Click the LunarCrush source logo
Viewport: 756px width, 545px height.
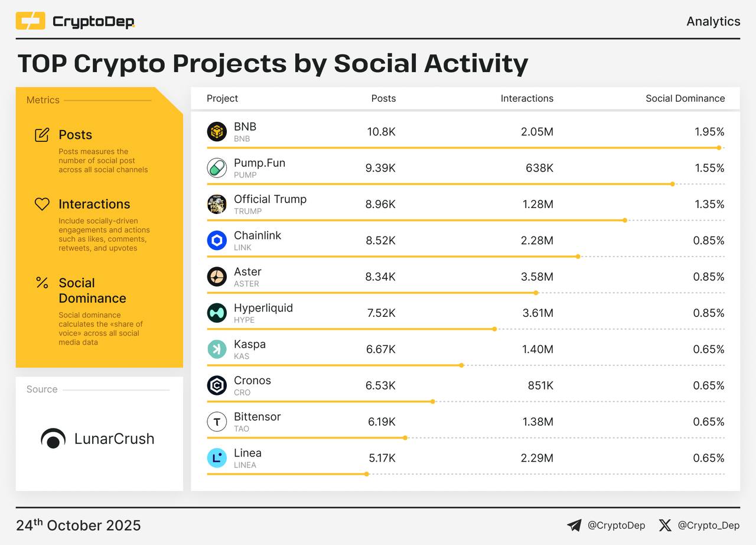coord(97,439)
